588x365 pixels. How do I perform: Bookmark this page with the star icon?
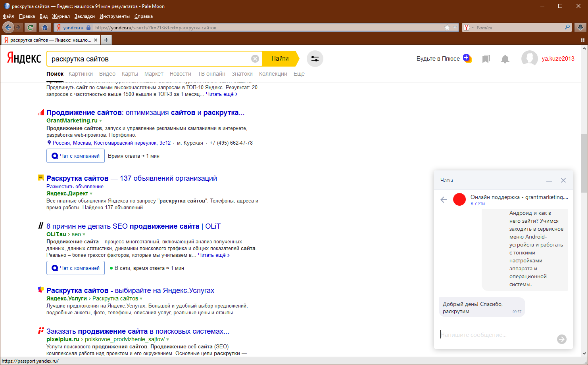click(x=447, y=27)
